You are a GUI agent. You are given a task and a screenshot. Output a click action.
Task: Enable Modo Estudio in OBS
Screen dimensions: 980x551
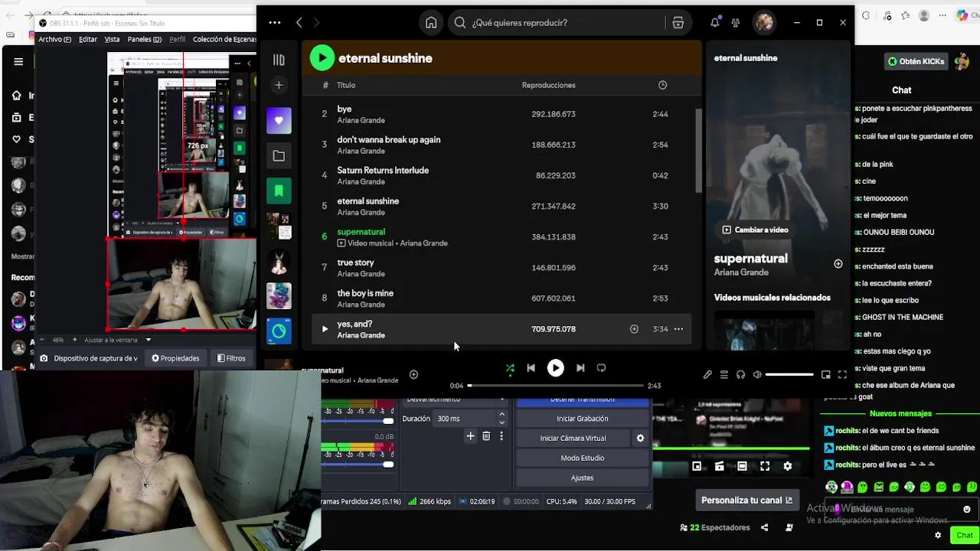coord(583,458)
